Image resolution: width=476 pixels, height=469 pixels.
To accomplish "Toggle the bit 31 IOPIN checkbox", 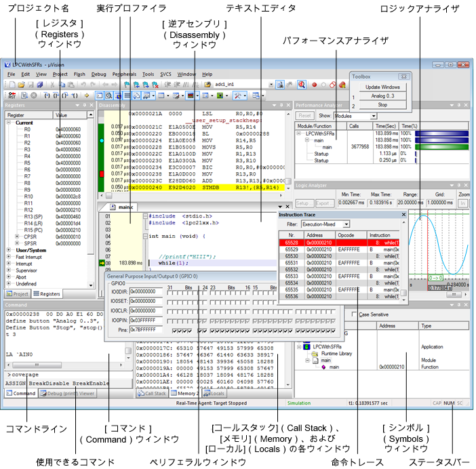I will coord(170,321).
